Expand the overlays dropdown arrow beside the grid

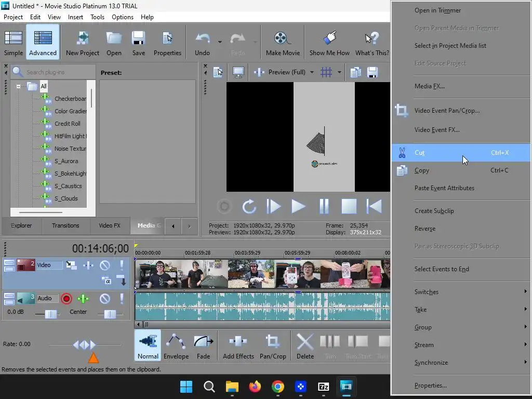[x=339, y=72]
